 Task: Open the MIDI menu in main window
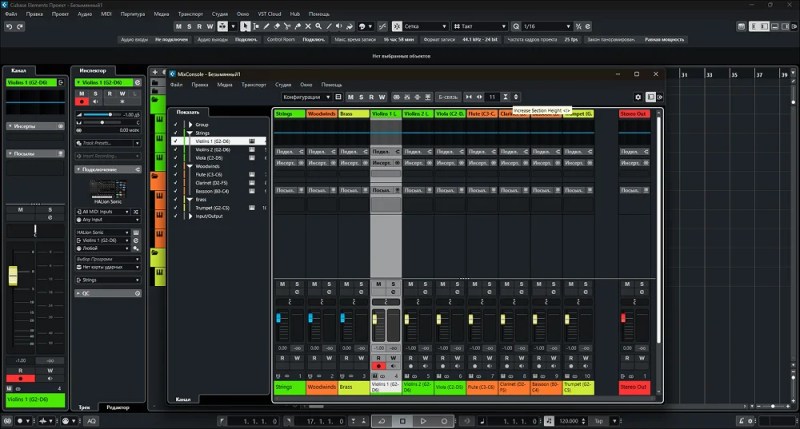pyautogui.click(x=106, y=14)
